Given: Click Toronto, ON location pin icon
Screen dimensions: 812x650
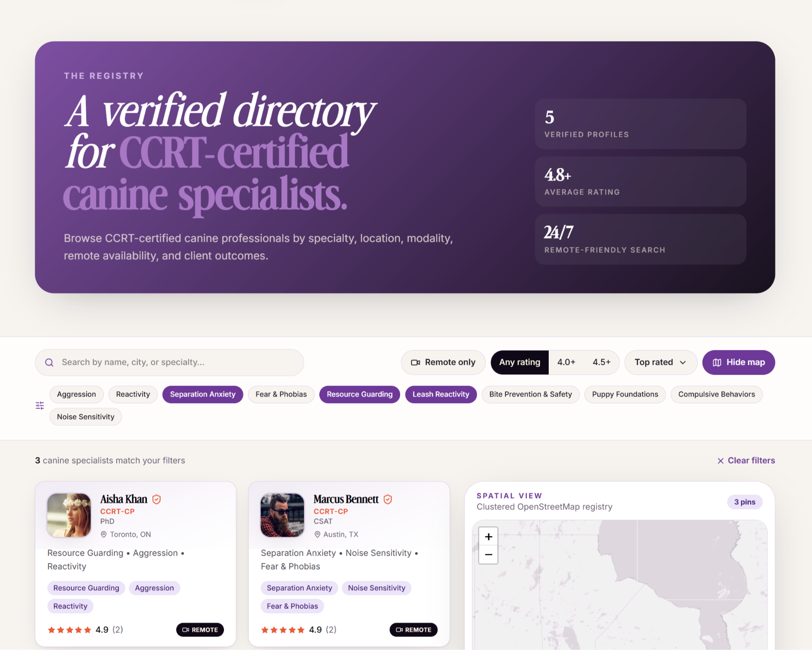Looking at the screenshot, I should tap(104, 534).
